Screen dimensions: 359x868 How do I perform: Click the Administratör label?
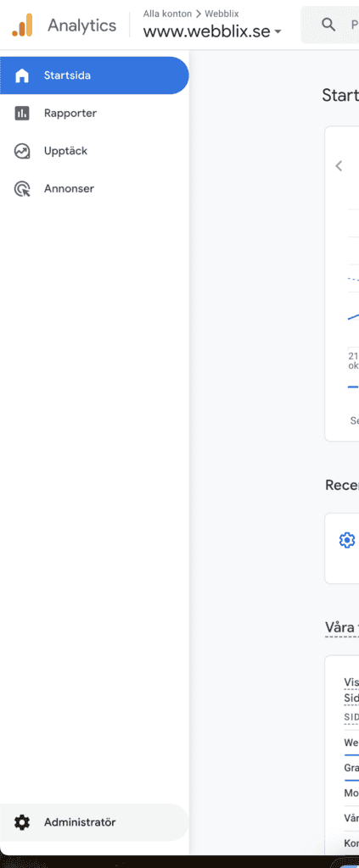click(80, 822)
